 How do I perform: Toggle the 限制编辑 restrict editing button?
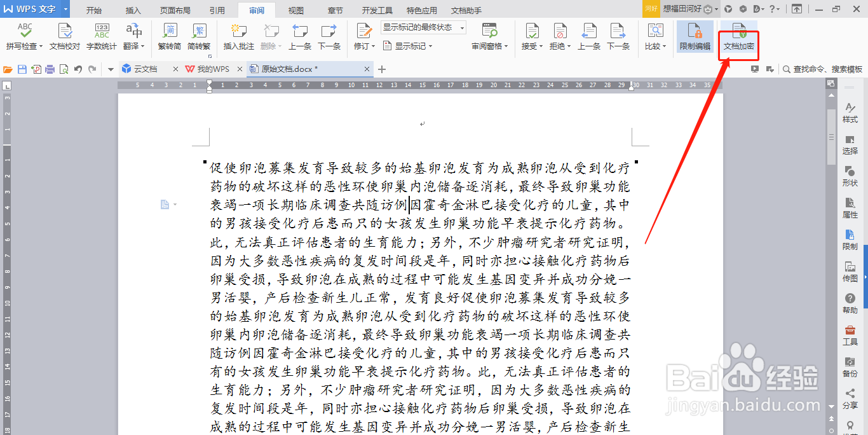pyautogui.click(x=695, y=36)
